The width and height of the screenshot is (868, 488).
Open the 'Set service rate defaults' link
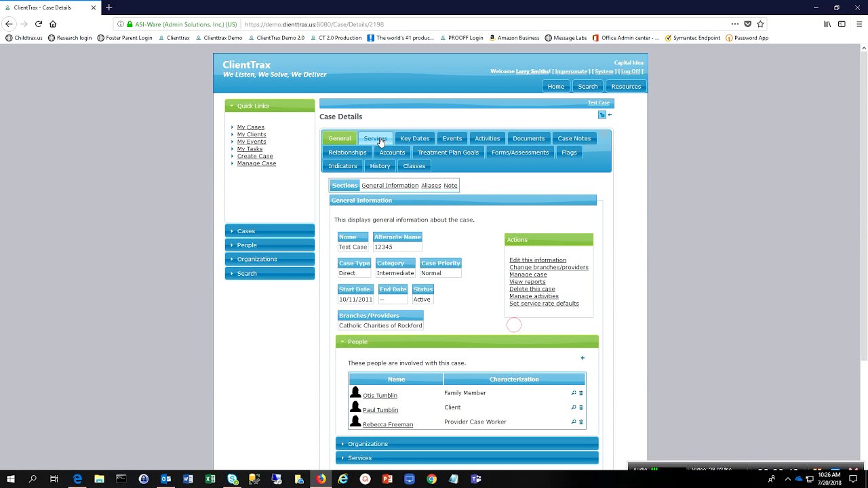544,304
